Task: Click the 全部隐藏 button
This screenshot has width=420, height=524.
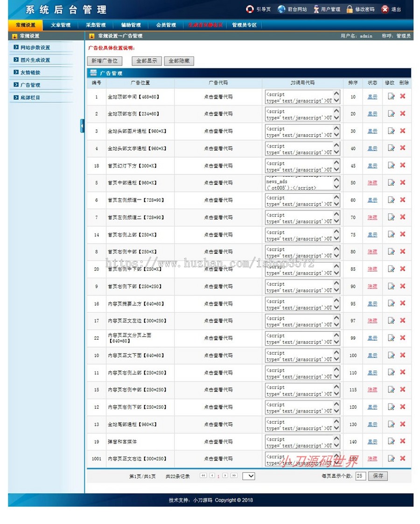Action: pyautogui.click(x=179, y=61)
